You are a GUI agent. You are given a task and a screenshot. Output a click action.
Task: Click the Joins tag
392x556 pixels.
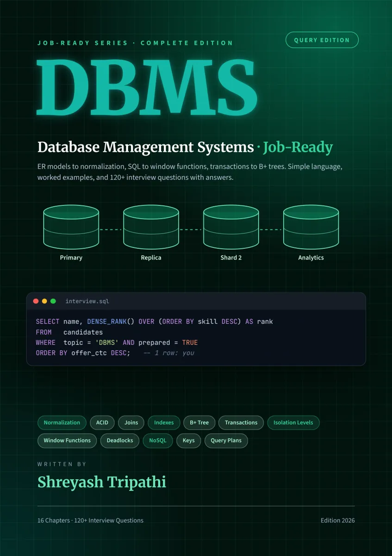tap(131, 423)
